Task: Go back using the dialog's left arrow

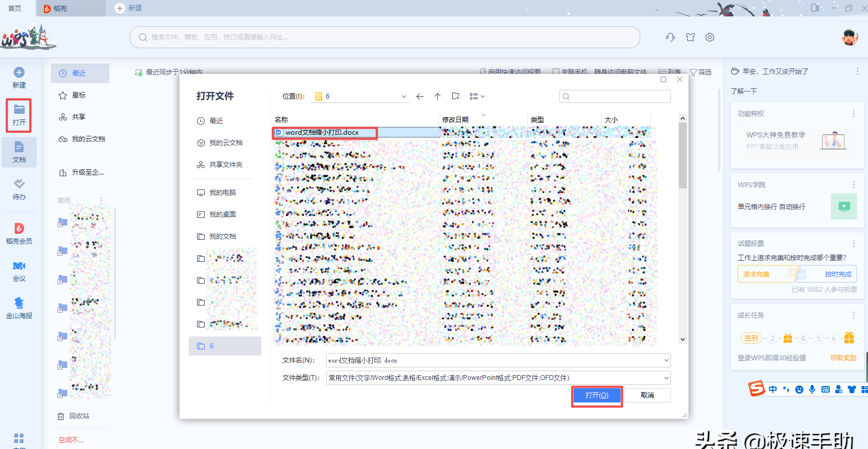Action: [x=420, y=96]
